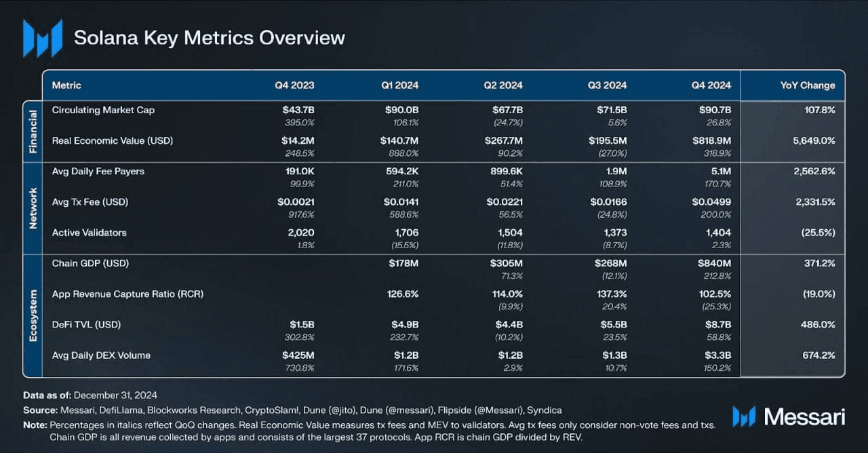The image size is (868, 453).
Task: Click the Q2 2024 column header
Action: pyautogui.click(x=503, y=85)
